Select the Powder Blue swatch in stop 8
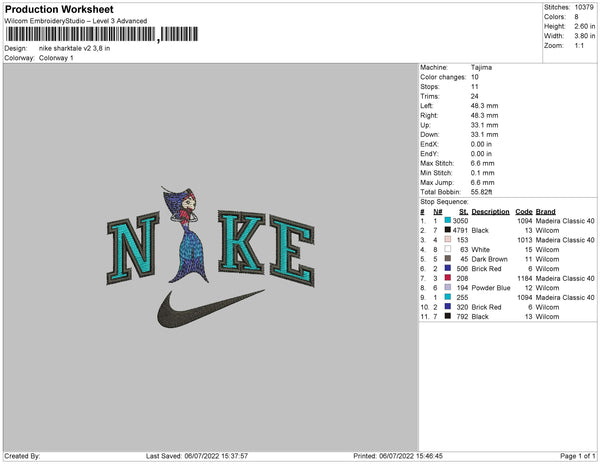This screenshot has height=464, width=600. pyautogui.click(x=448, y=287)
